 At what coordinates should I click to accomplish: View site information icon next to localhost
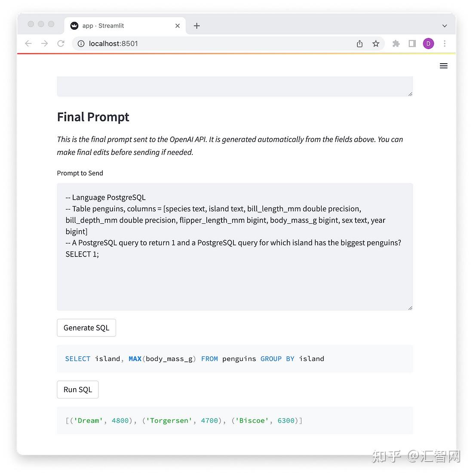tap(81, 44)
